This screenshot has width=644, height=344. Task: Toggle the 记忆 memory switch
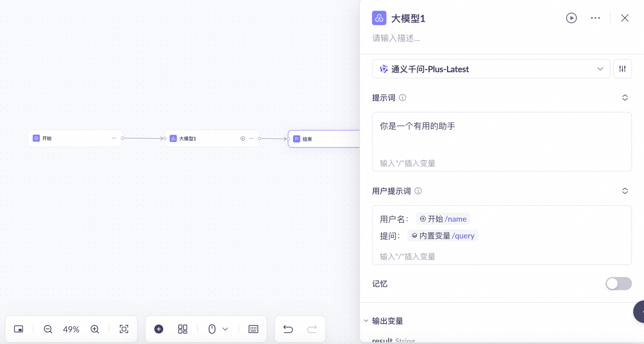click(x=619, y=284)
